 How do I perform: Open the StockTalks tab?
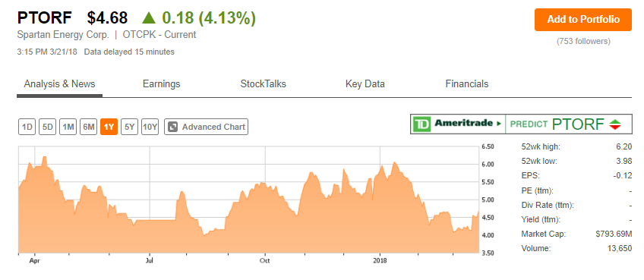pos(264,84)
